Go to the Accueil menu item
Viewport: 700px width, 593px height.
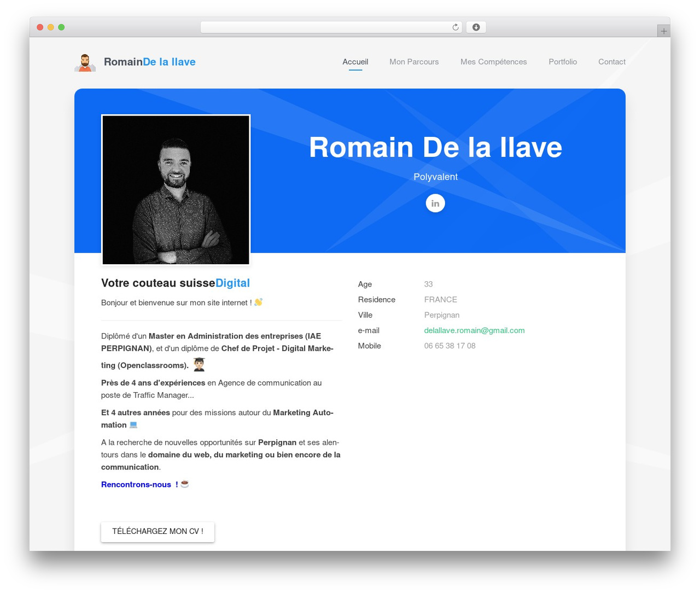point(355,62)
